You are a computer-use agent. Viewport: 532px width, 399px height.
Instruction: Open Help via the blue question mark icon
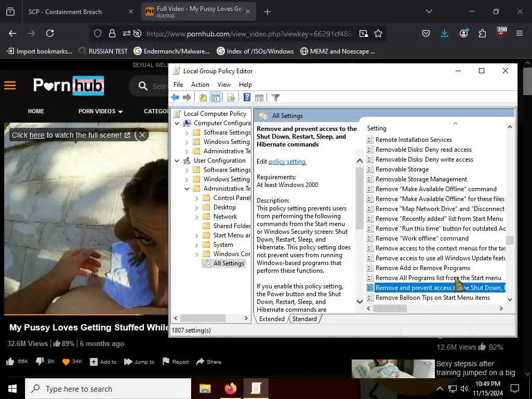point(247,98)
